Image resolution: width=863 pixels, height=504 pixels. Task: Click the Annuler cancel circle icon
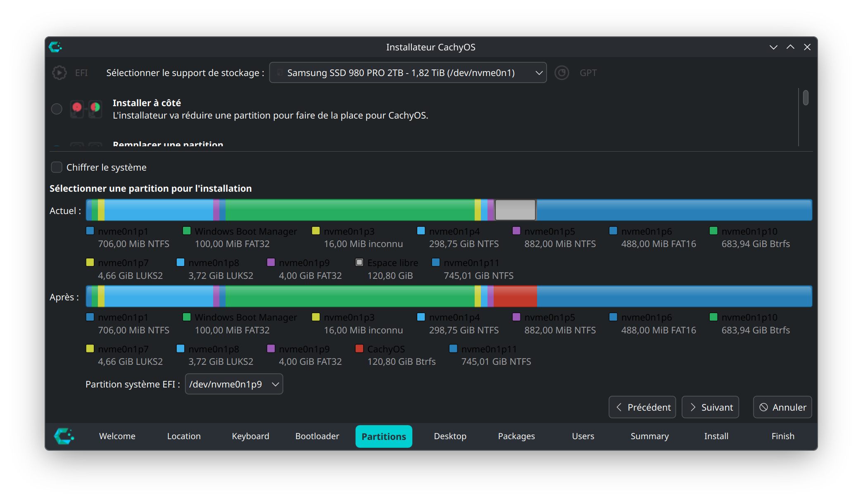(x=763, y=407)
